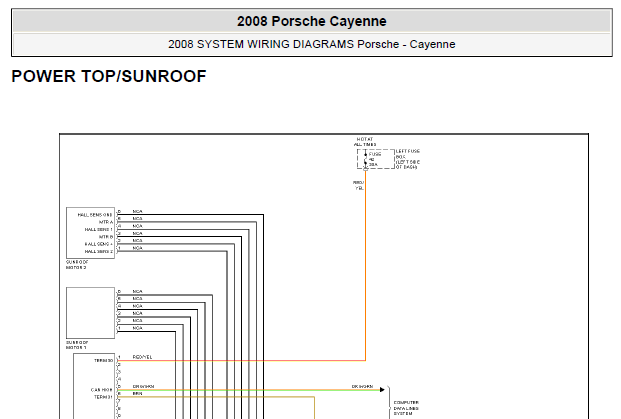Click the "MTR A" pin label
The height and width of the screenshot is (419, 621).
click(x=106, y=222)
